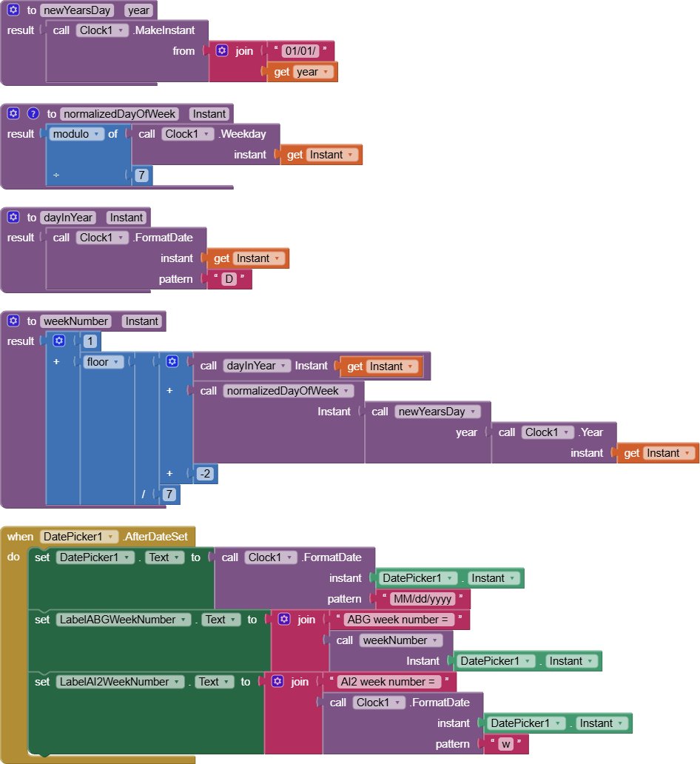Click the mutator gear on normalizedDayOfWeek procedure
Image resolution: width=700 pixels, height=764 pixels.
click(x=13, y=113)
